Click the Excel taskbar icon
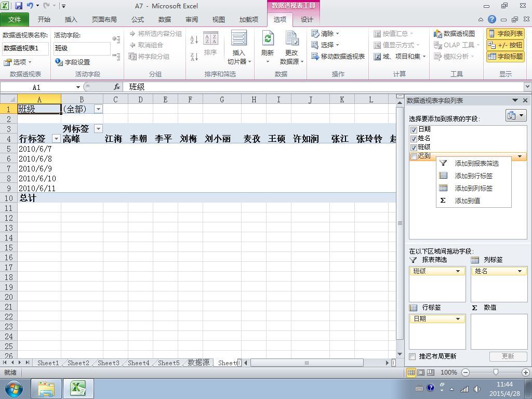This screenshot has width=532, height=399. tap(78, 389)
